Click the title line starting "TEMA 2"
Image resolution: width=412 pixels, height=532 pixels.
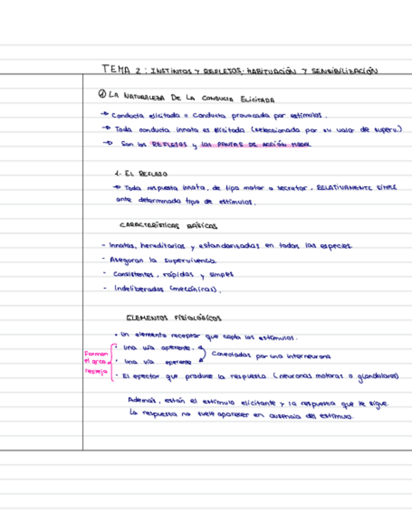[240, 70]
